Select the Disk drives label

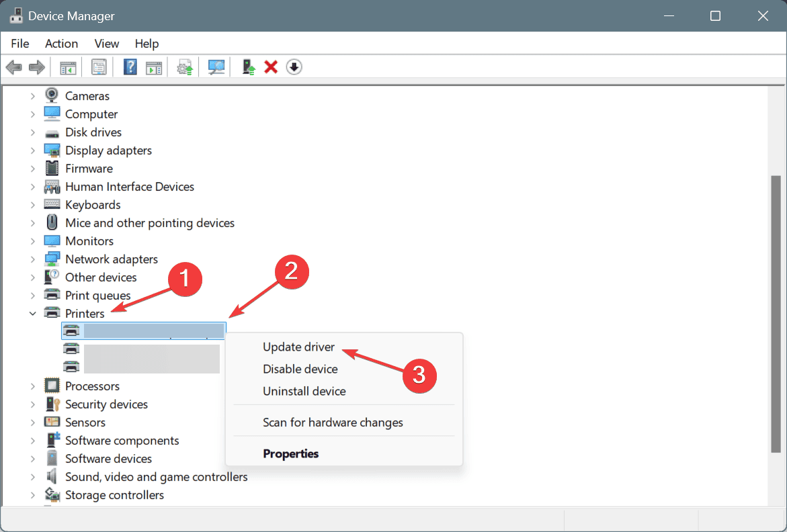pyautogui.click(x=93, y=132)
